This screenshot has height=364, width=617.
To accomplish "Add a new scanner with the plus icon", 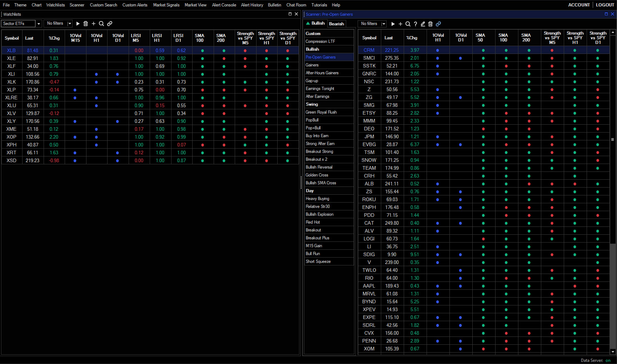I will pos(400,24).
